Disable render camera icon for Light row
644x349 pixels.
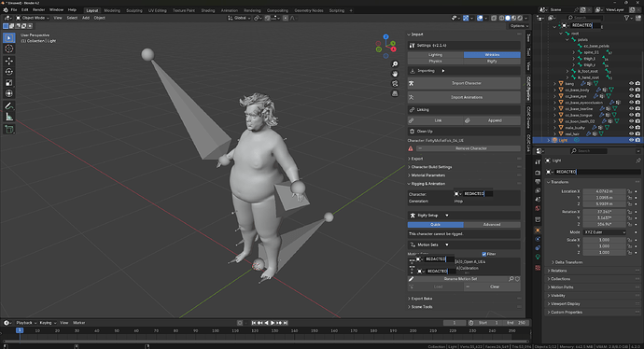pos(637,140)
